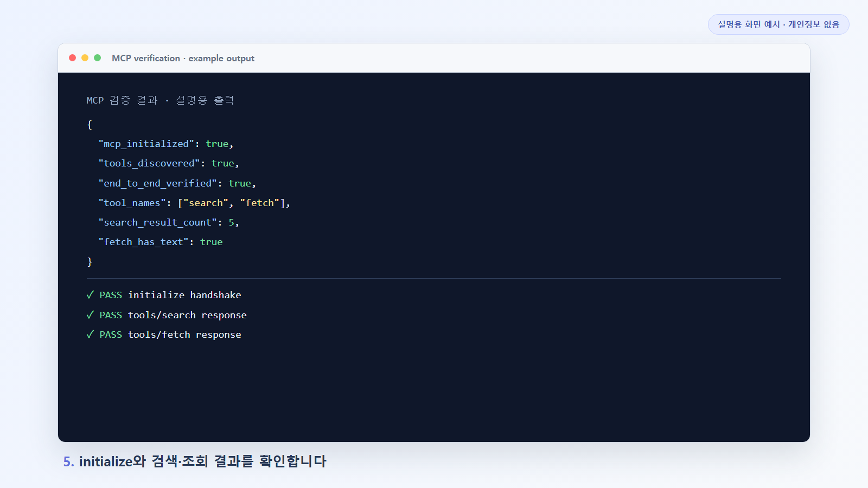Click the true value of tools_discovered
This screenshot has height=488, width=868.
223,163
